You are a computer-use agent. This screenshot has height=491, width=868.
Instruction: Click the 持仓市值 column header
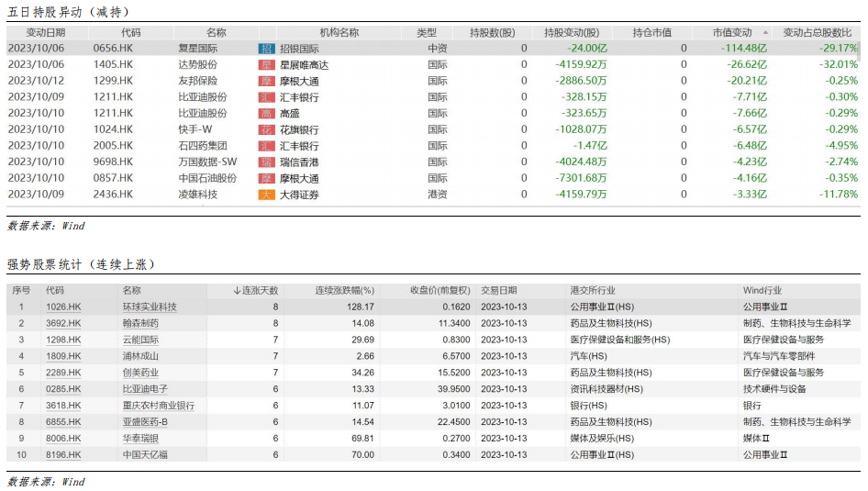(x=652, y=33)
